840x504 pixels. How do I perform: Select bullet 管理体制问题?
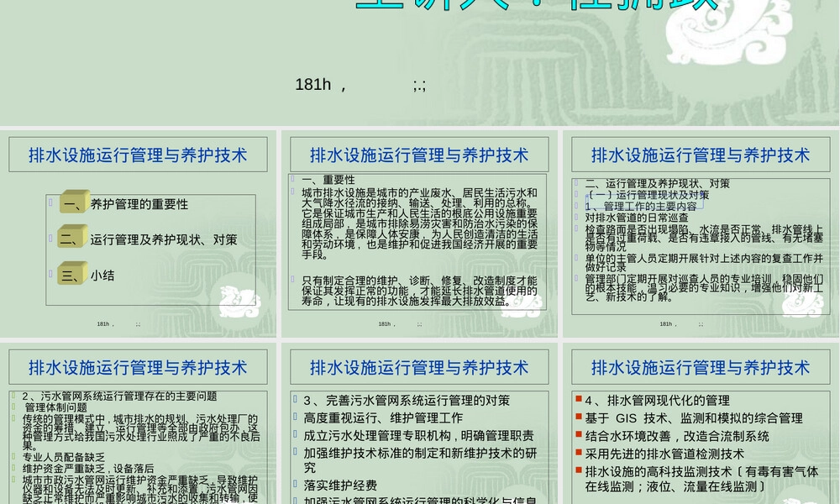tap(55, 407)
